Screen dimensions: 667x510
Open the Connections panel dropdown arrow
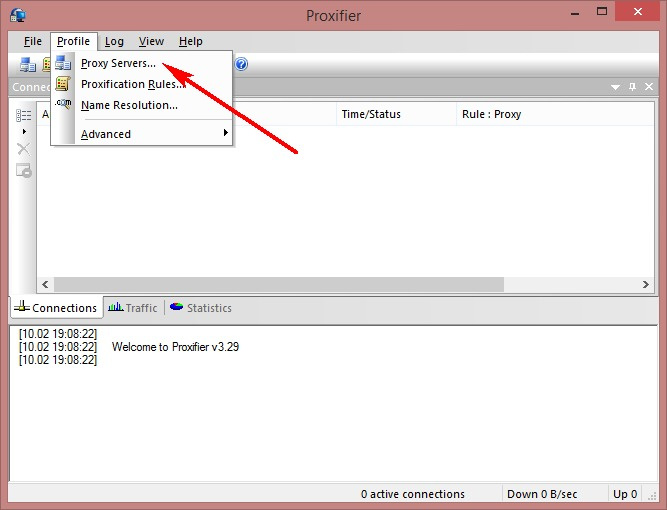615,88
